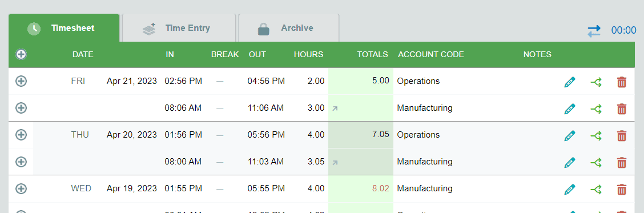The height and width of the screenshot is (213, 644).
Task: Click the FRI day label
Action: [x=78, y=81]
